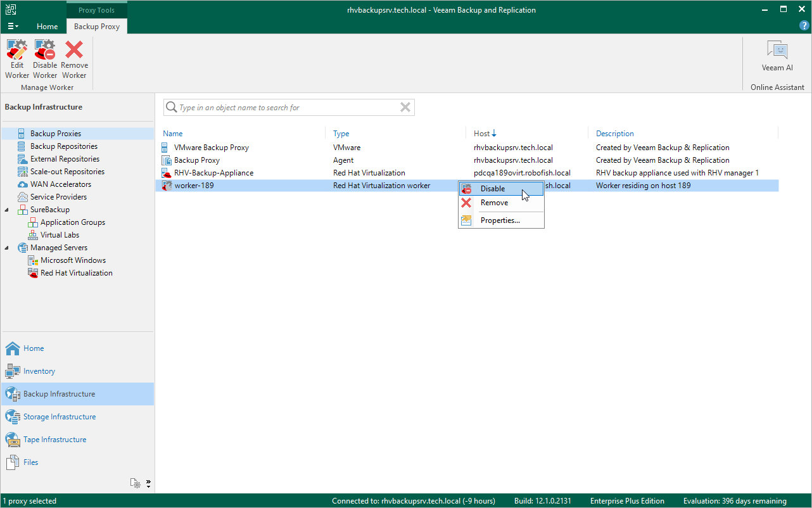Select WAN Accelerators tree node
Image resolution: width=812 pixels, height=508 pixels.
pos(61,184)
